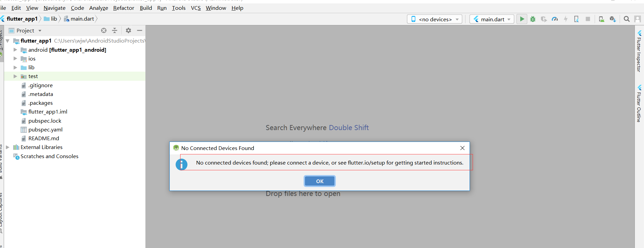Open the device selector showing no devices

[434, 19]
